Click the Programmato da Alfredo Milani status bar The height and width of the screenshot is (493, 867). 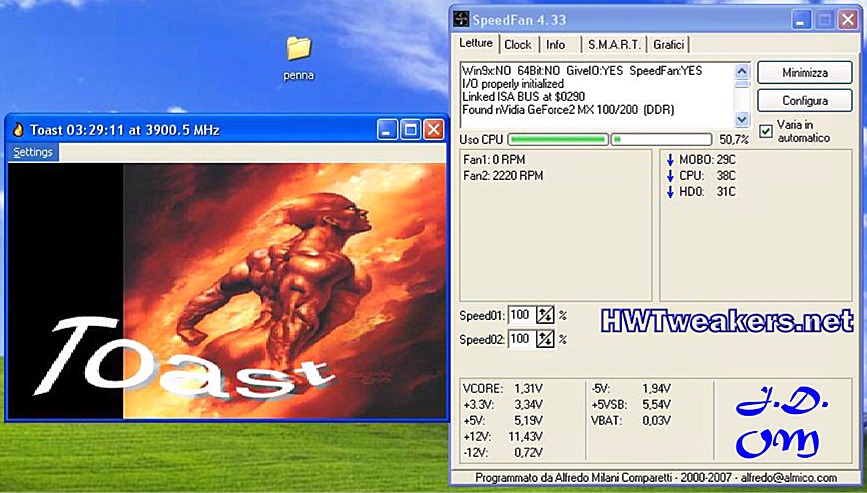click(656, 478)
